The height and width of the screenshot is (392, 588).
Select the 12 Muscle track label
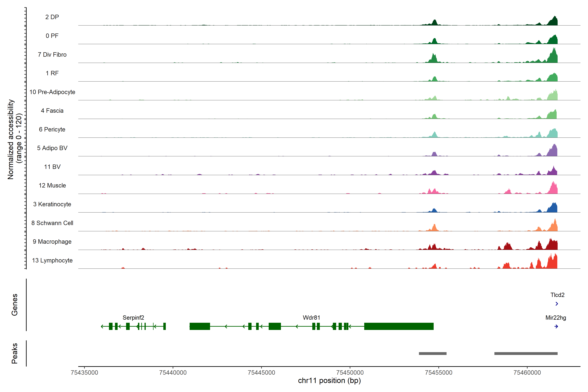click(52, 186)
